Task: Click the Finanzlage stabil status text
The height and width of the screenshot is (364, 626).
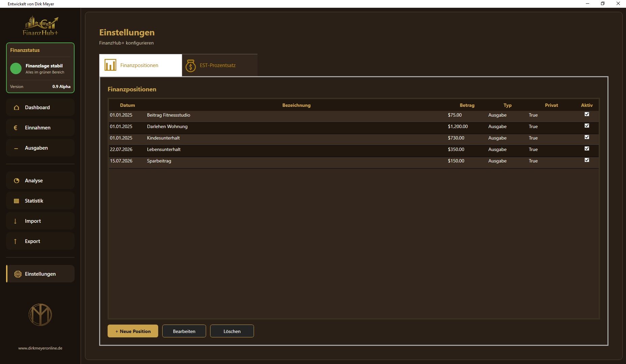Action: 44,66
